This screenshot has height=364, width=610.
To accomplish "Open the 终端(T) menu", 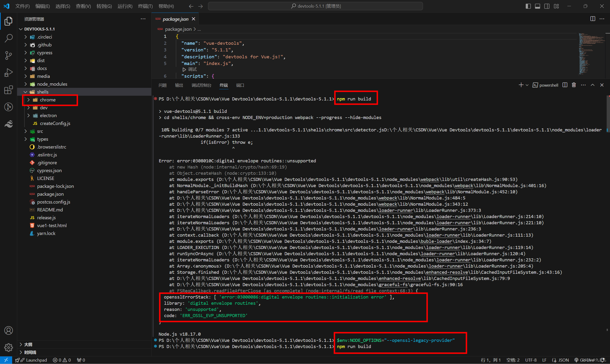I will (x=145, y=6).
